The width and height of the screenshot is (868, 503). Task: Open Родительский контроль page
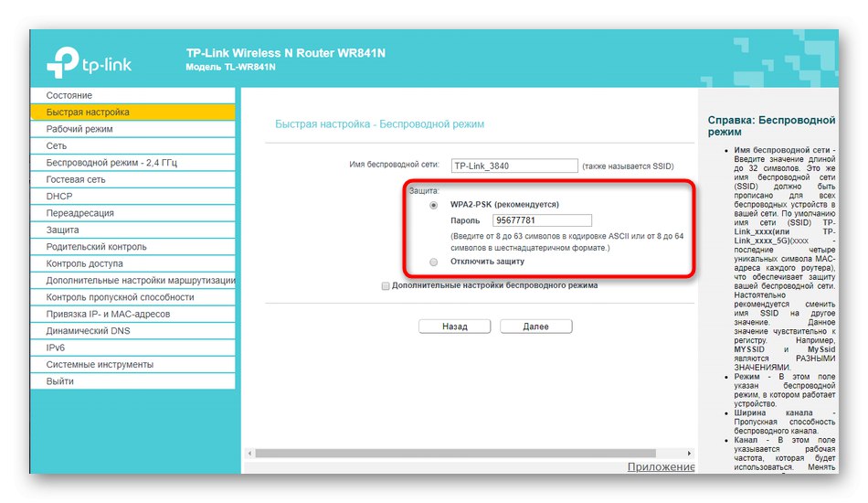point(132,247)
